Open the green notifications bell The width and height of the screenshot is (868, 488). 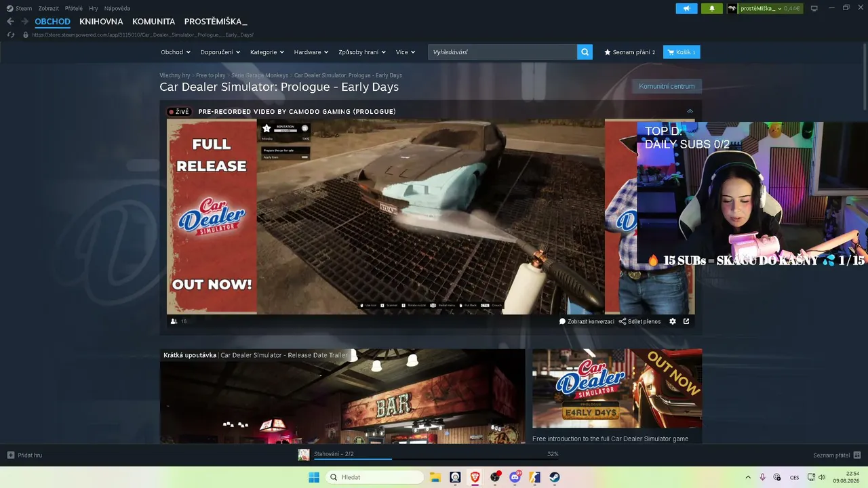[711, 8]
